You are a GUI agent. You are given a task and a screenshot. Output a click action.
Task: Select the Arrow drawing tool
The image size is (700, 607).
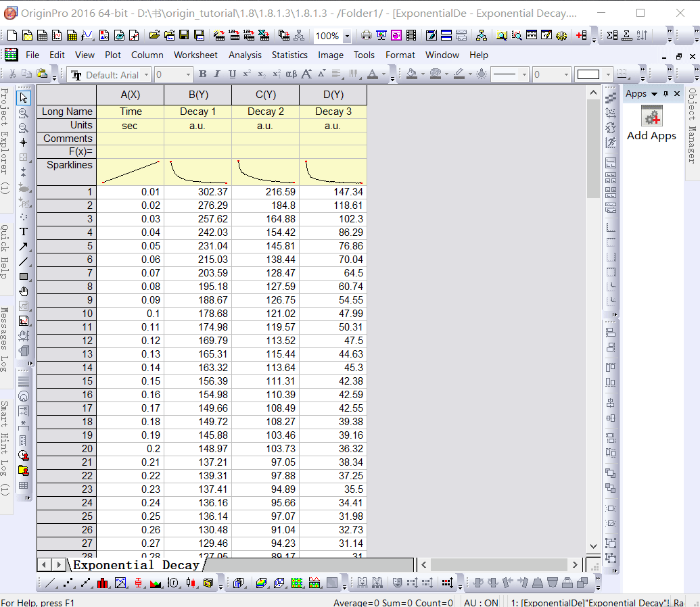point(24,247)
